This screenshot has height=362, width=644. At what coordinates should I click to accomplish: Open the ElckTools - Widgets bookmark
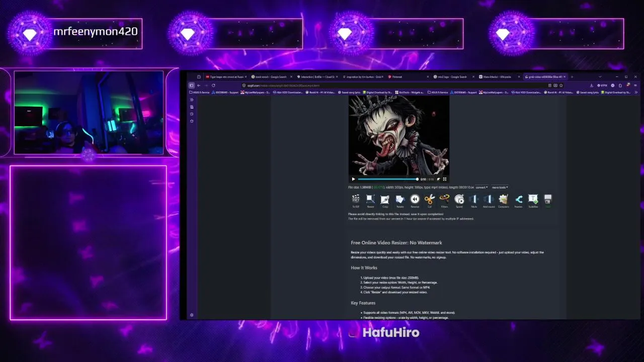coord(410,93)
